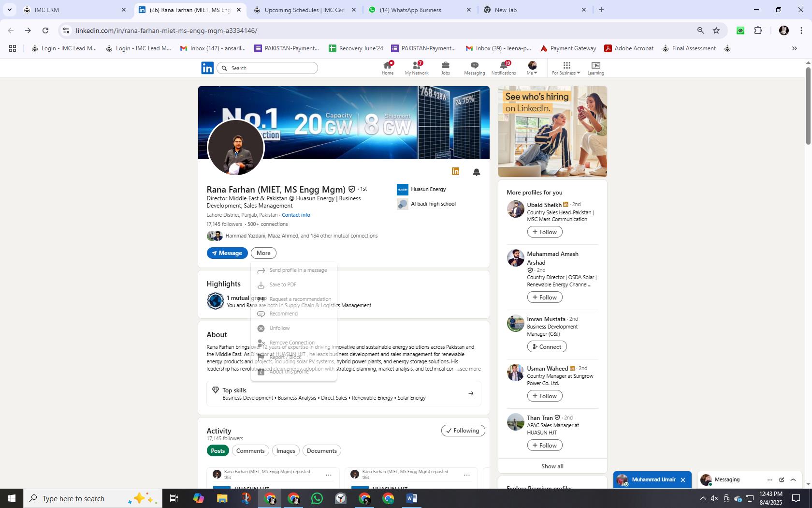Screen dimensions: 812x508
Task: Expand the For Business dropdown
Action: click(x=566, y=68)
